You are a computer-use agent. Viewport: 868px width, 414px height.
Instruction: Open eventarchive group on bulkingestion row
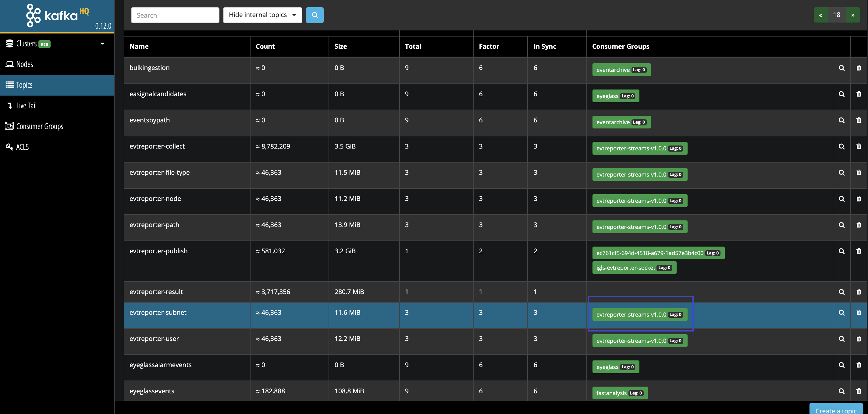tap(621, 70)
